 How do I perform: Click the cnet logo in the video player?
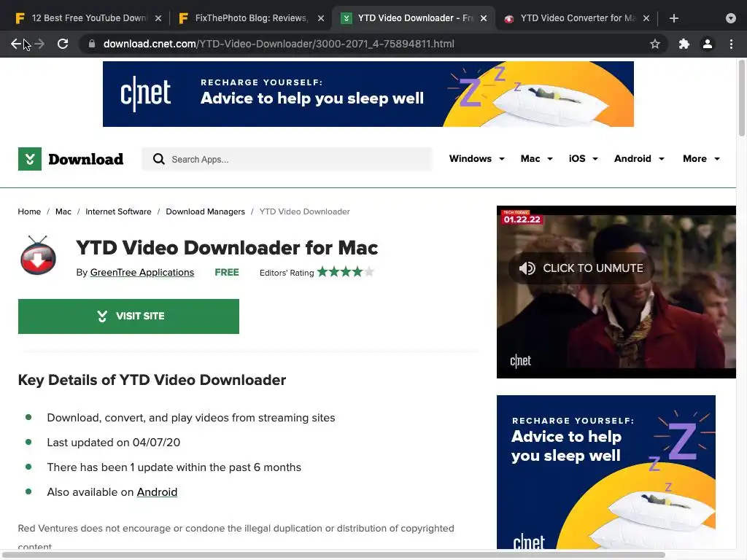click(520, 361)
